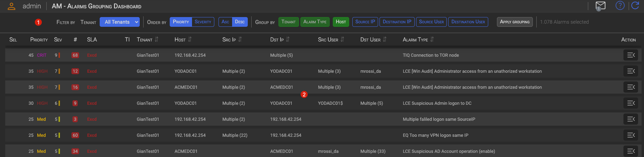This screenshot has width=644, height=157.
Task: Toggle Host grouping option
Action: [340, 22]
